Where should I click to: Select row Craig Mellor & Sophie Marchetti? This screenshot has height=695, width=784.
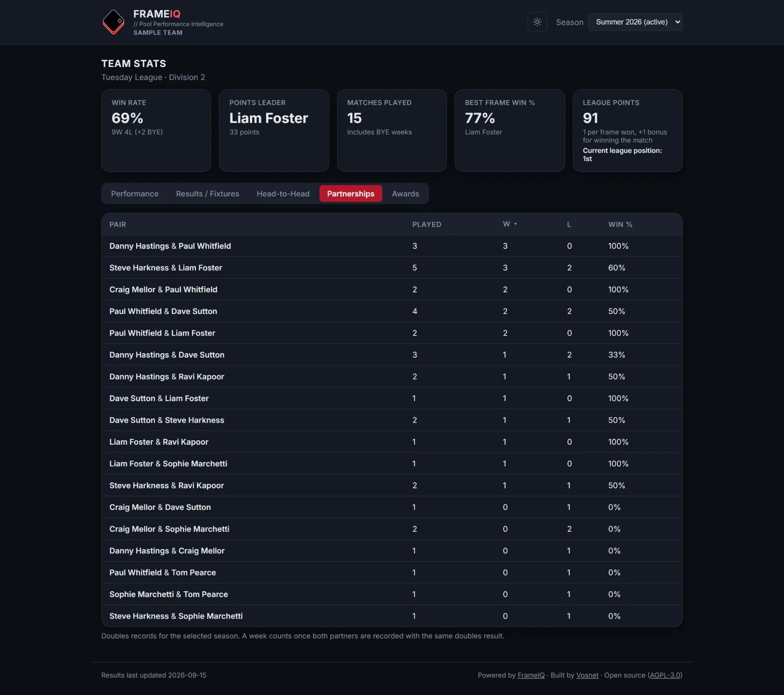392,529
